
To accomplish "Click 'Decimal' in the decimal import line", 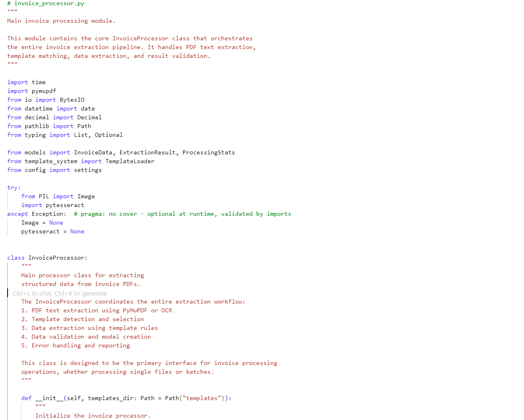I will [x=89, y=118].
